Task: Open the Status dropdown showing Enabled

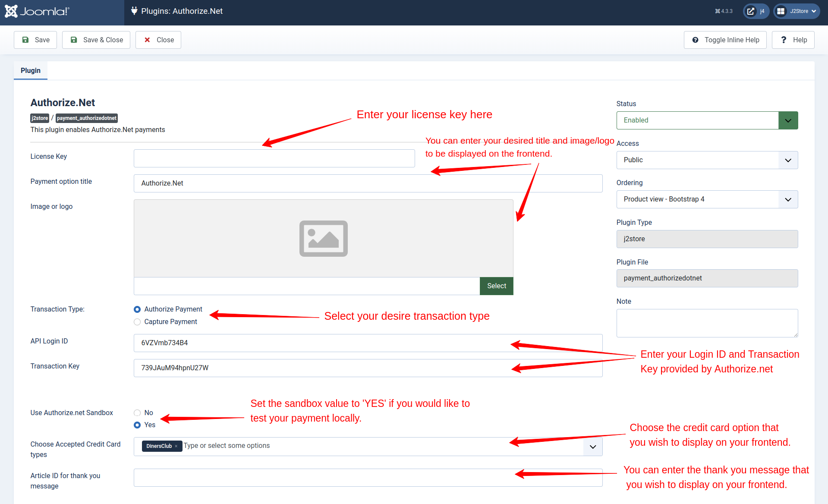Action: pyautogui.click(x=707, y=120)
